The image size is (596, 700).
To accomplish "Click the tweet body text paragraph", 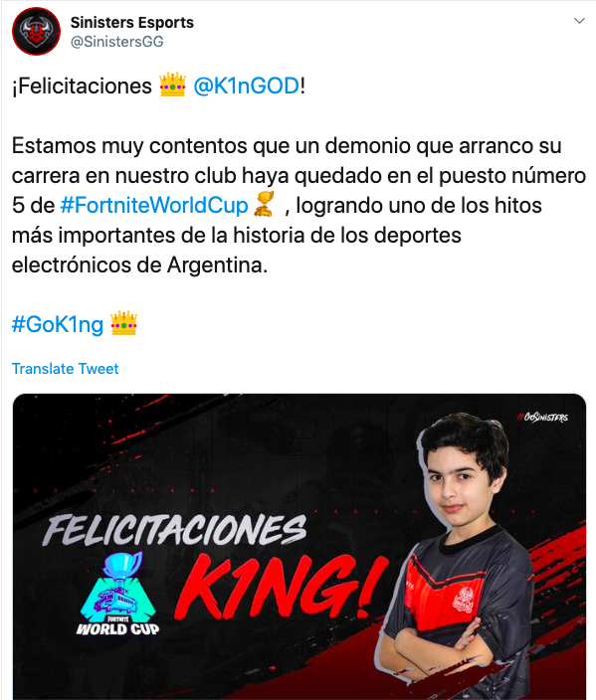I will pos(298,206).
